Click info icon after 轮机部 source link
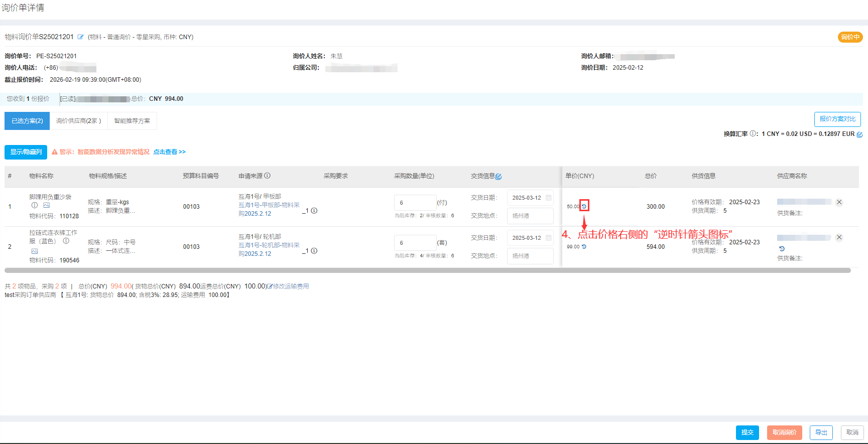The width and height of the screenshot is (868, 444). tap(314, 251)
